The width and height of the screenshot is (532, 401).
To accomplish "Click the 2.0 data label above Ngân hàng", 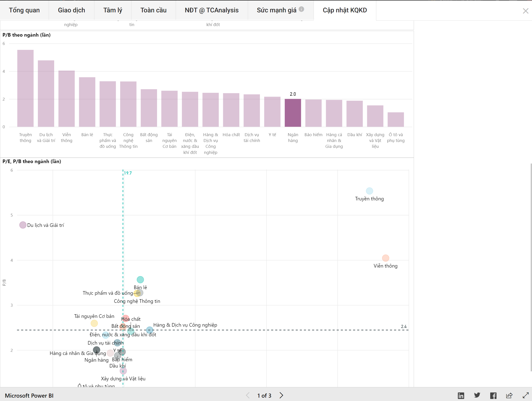I will tap(293, 94).
